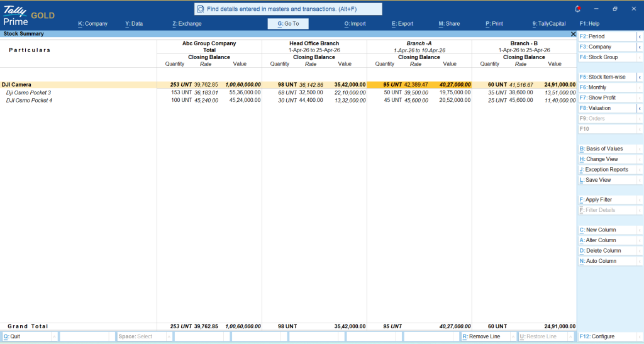
Task: Click TallyPrime GOLD logo
Action: [29, 16]
